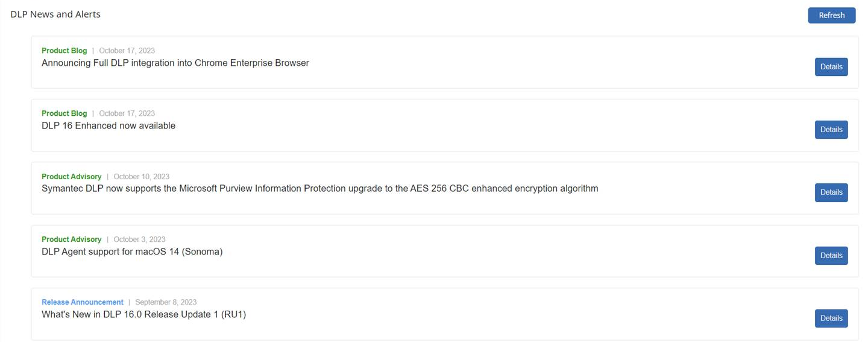Screen dimensions: 868x342
Task: Click Product Blog label above DLP 16 Enhanced
Action: (64, 113)
